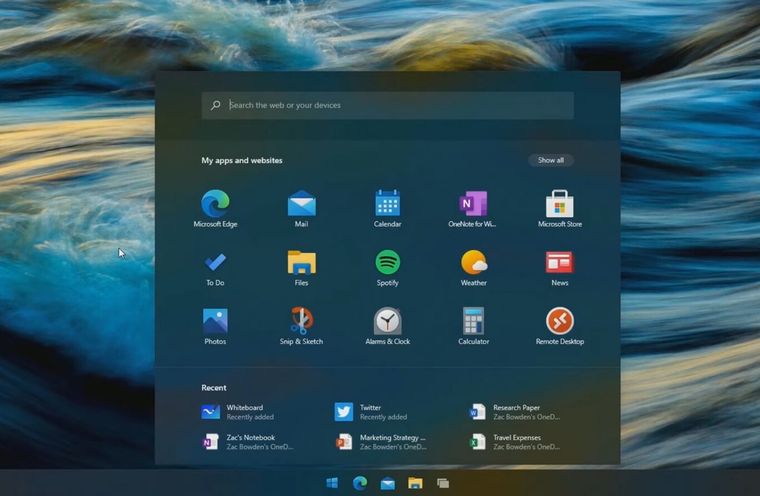Click the Windows Start button on the taskbar

click(x=332, y=483)
